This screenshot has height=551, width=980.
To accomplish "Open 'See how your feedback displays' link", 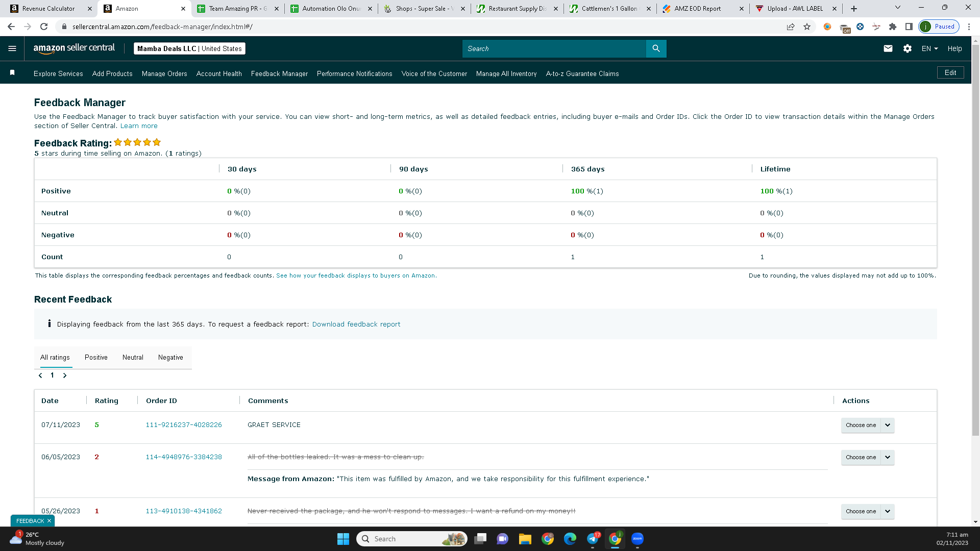I will click(356, 275).
